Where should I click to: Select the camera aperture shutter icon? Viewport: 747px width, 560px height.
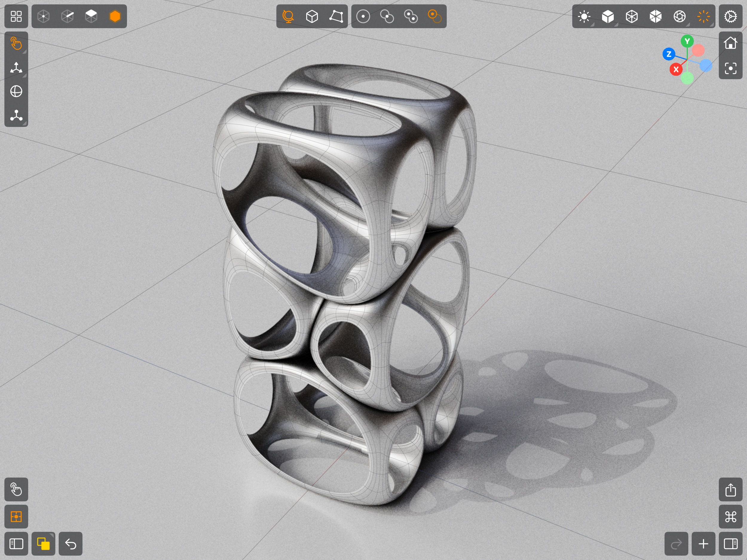click(x=679, y=16)
